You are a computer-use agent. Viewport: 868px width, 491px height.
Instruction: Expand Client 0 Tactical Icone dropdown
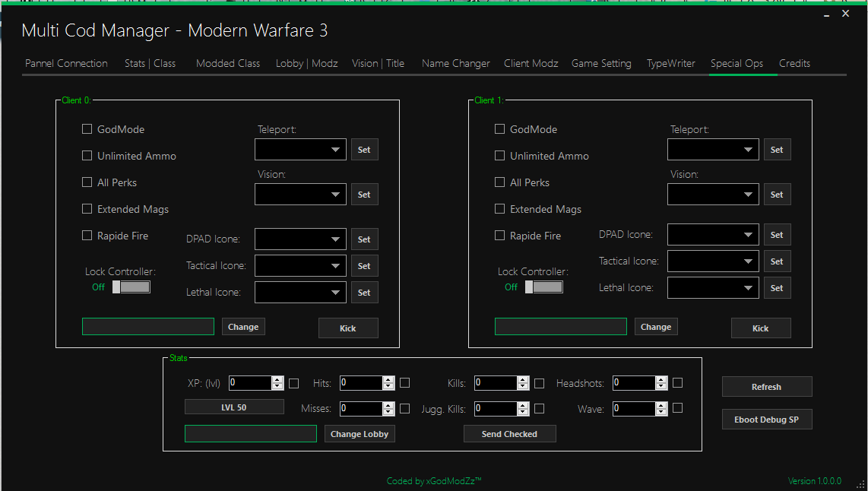click(300, 266)
